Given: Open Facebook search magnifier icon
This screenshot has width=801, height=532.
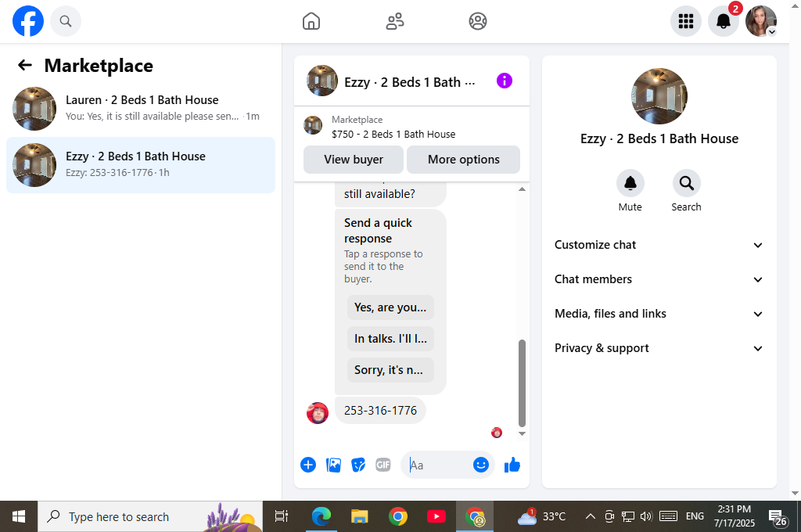Looking at the screenshot, I should (x=66, y=21).
